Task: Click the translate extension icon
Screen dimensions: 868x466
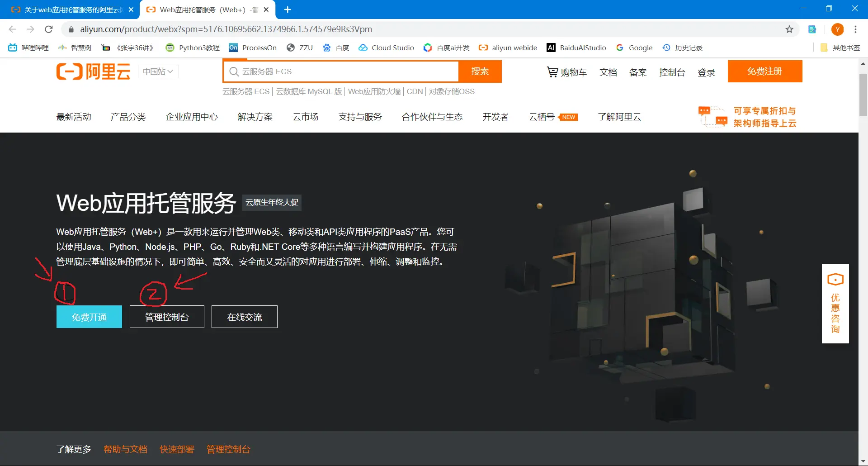Action: pos(812,29)
